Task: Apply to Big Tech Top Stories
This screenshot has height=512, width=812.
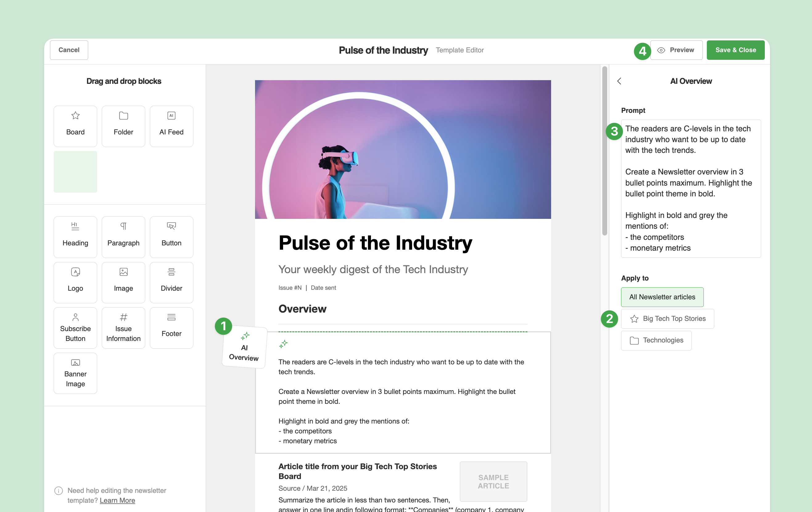Action: click(x=667, y=319)
